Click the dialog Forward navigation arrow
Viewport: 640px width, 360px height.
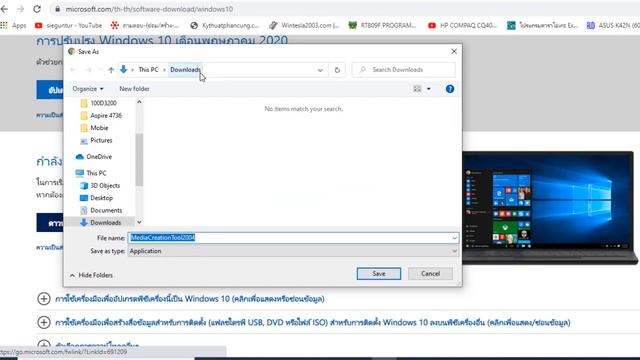(x=88, y=70)
